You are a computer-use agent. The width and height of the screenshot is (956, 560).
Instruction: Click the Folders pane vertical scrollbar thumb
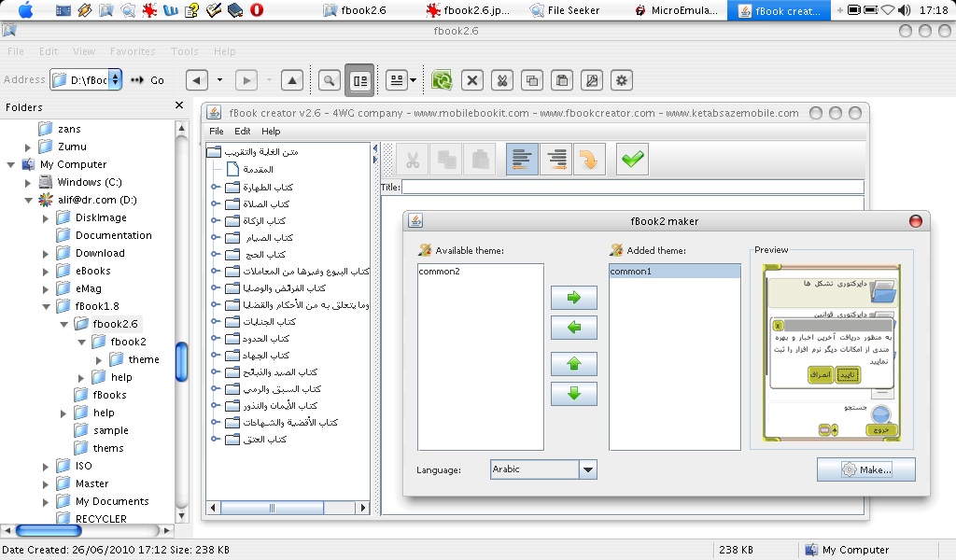click(181, 362)
